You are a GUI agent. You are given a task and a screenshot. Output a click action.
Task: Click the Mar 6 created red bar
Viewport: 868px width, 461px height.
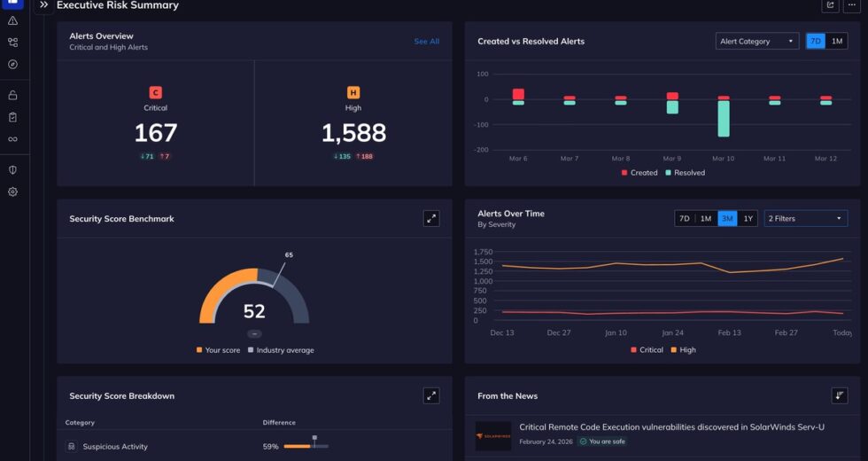coord(518,94)
